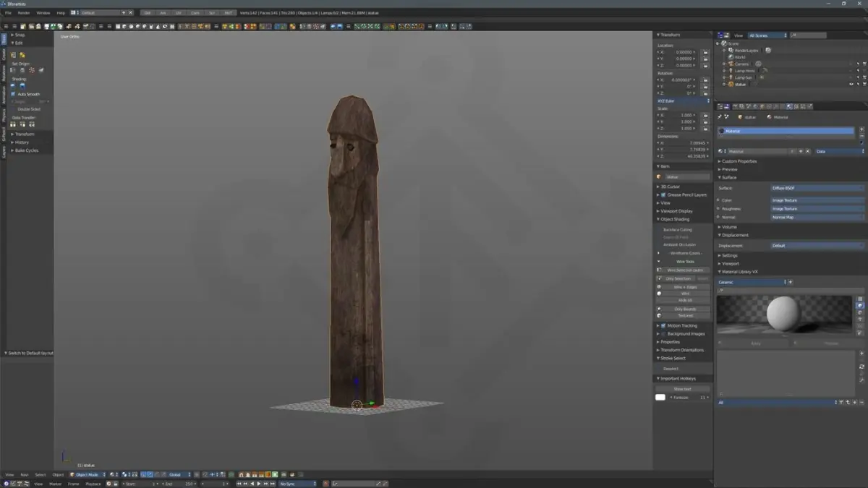The height and width of the screenshot is (488, 868).
Task: Click the white hotkey text color swatch
Action: pos(660,397)
